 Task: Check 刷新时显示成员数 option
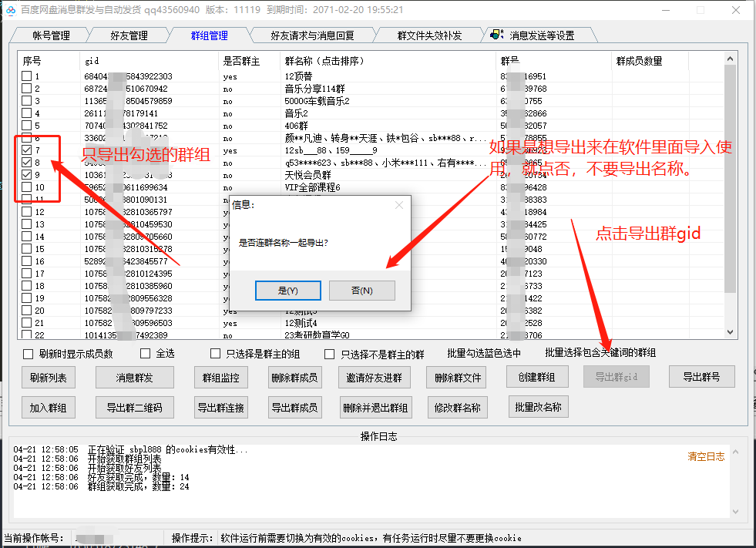[x=28, y=353]
